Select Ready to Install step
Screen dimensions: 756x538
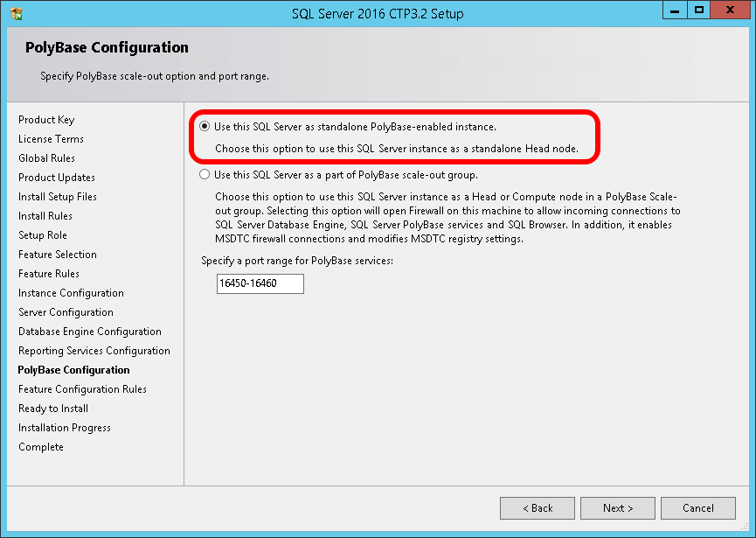(53, 409)
